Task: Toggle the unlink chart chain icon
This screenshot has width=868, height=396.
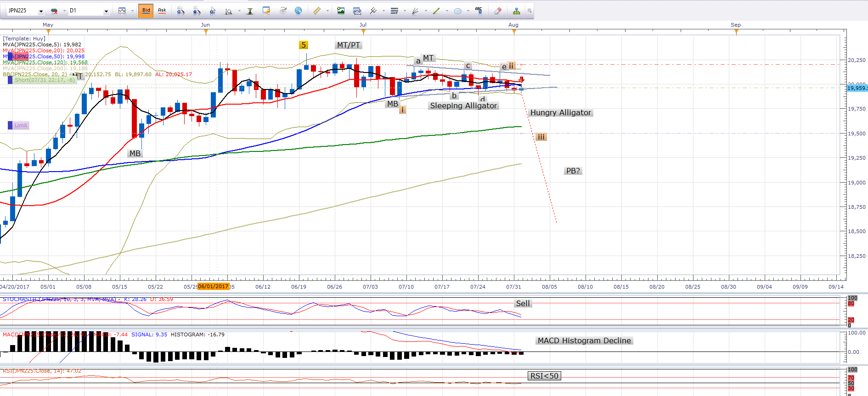Action: pyautogui.click(x=54, y=11)
